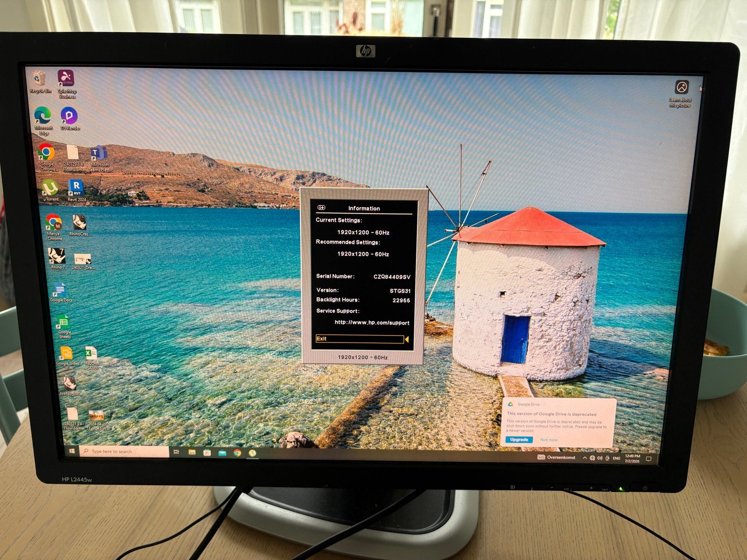Open Microsoft Edge desktop shortcut
Image resolution: width=747 pixels, height=560 pixels.
point(43,120)
